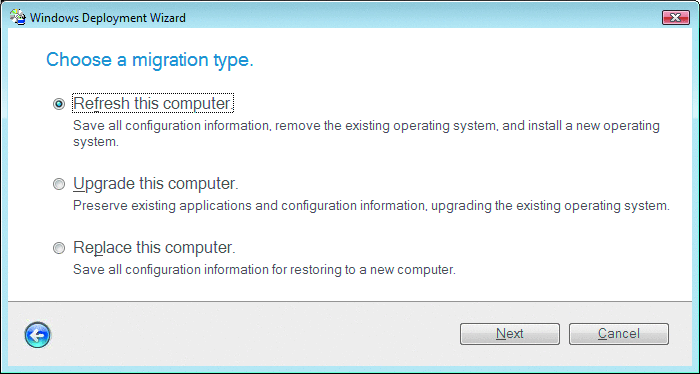Screen dimensions: 700x374
Task: Click the 'Choose a migration type.' heading
Action: (x=150, y=60)
